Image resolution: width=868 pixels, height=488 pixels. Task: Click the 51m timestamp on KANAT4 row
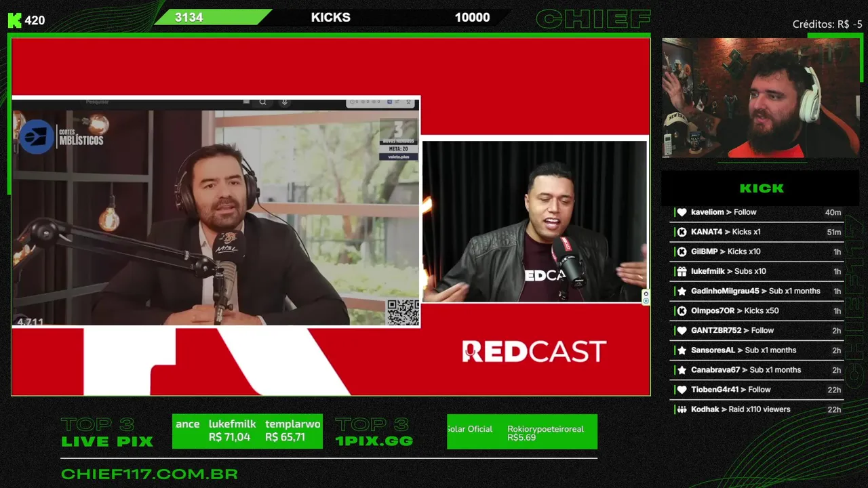833,232
